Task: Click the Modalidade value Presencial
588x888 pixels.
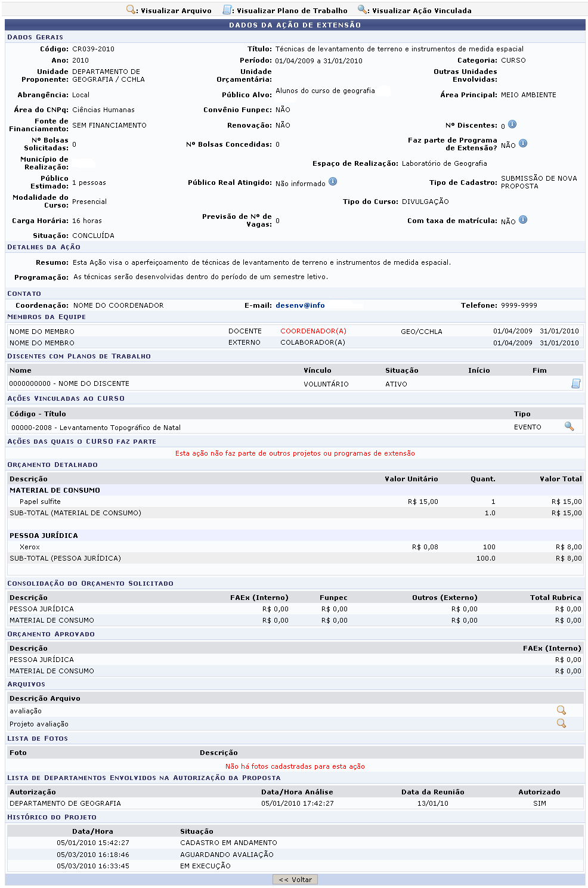Action: 89,202
